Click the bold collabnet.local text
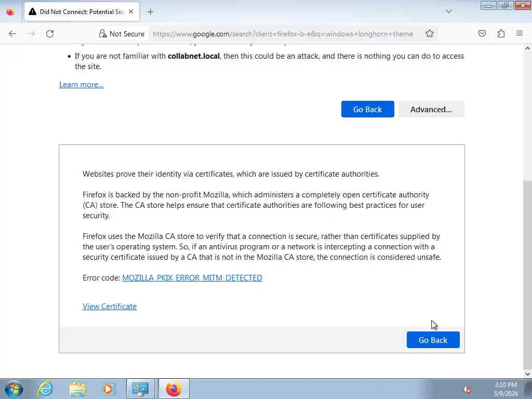The width and height of the screenshot is (532, 399). click(194, 56)
